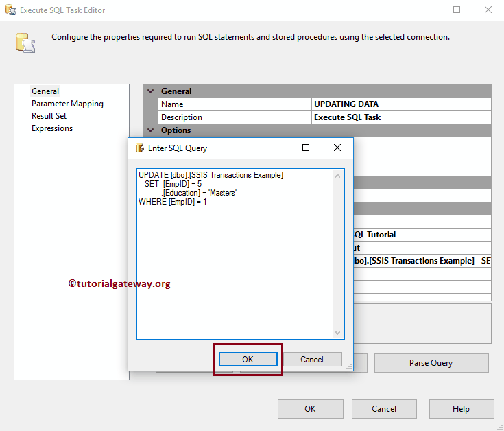This screenshot has height=431, width=504.
Task: Click the value ending in 'QL Tutorial'
Action: pyautogui.click(x=422, y=235)
